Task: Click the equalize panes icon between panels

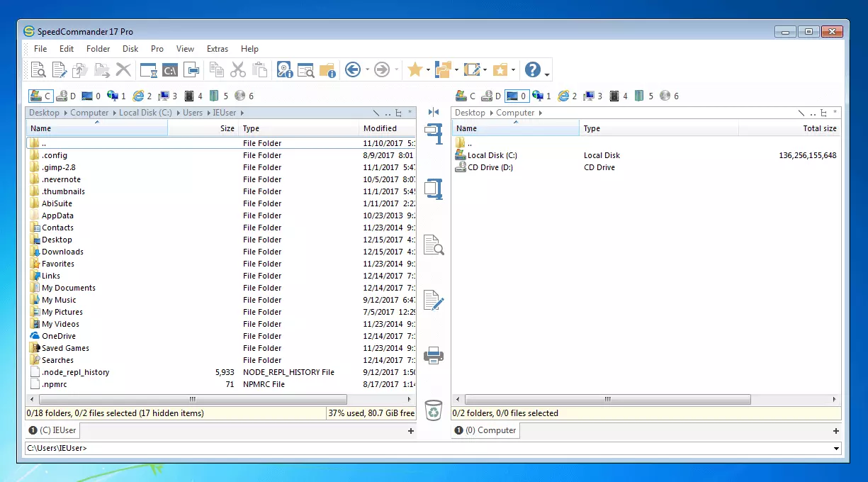Action: point(434,112)
